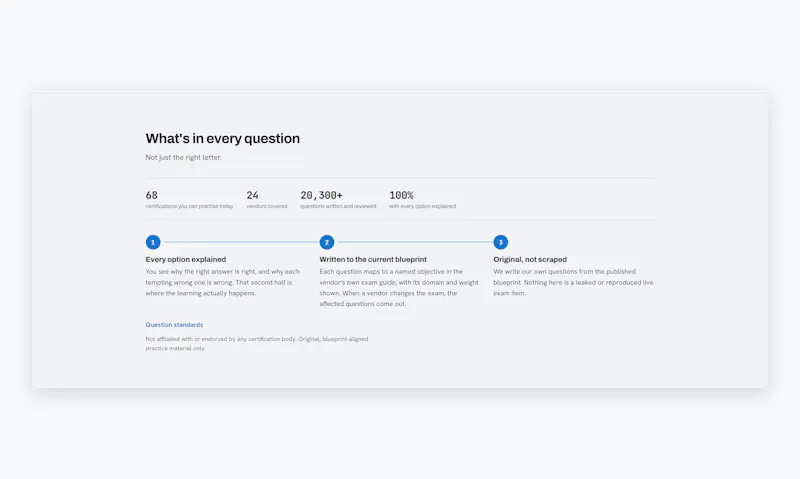Click the step 2 circle icon
Screen dimensions: 800x479
(327, 242)
